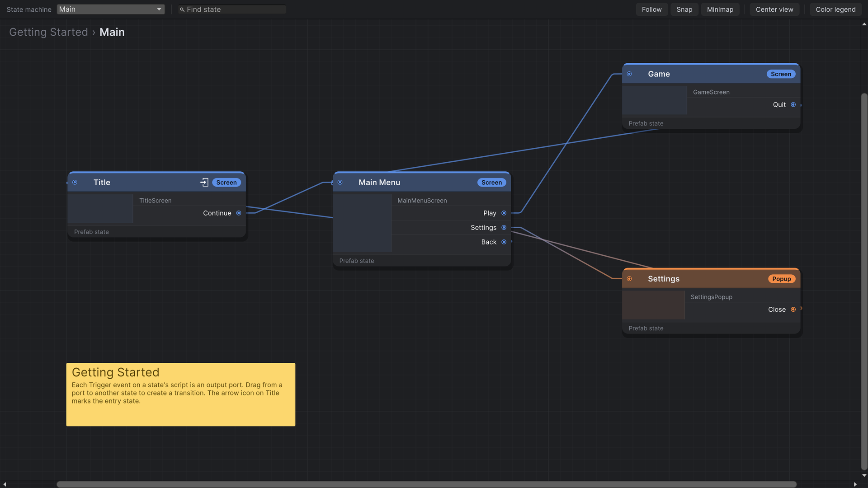Click the Close output port on Settings
Screen dimensions: 868x488
pos(793,310)
